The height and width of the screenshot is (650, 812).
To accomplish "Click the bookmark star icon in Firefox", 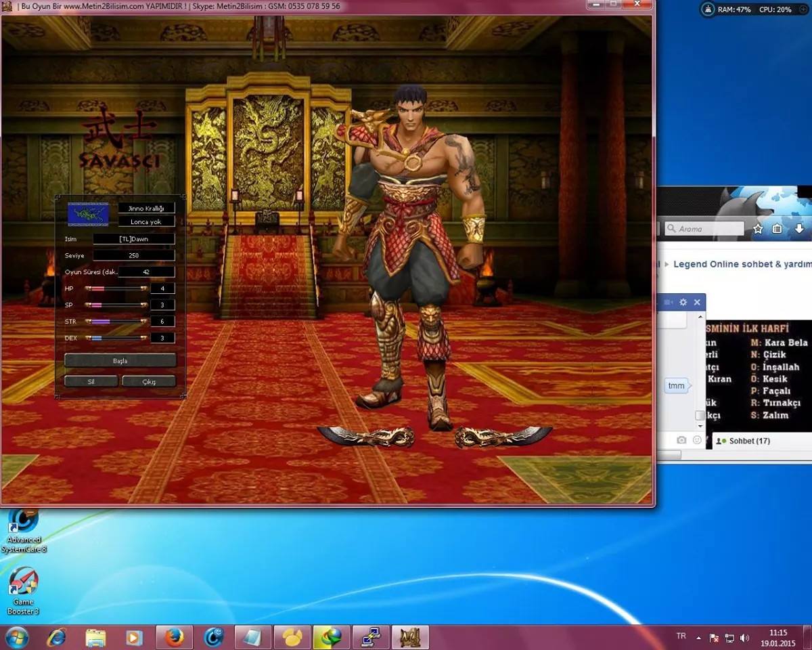I will [758, 229].
